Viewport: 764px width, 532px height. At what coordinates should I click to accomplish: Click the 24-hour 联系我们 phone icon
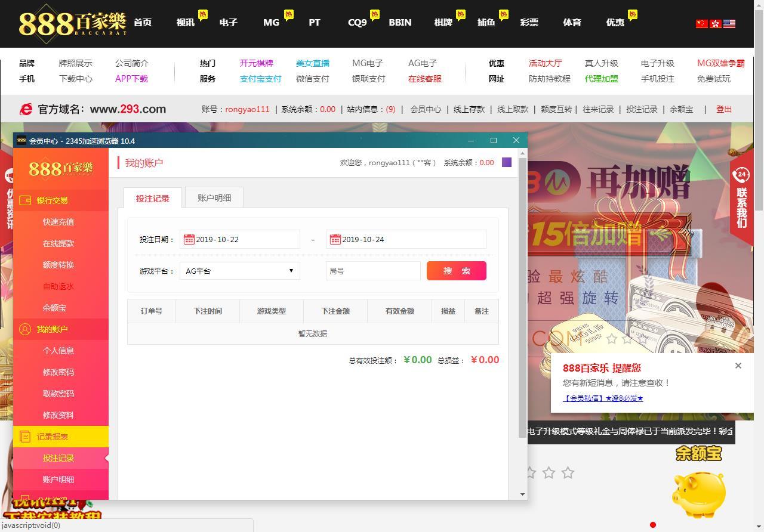pos(741,175)
